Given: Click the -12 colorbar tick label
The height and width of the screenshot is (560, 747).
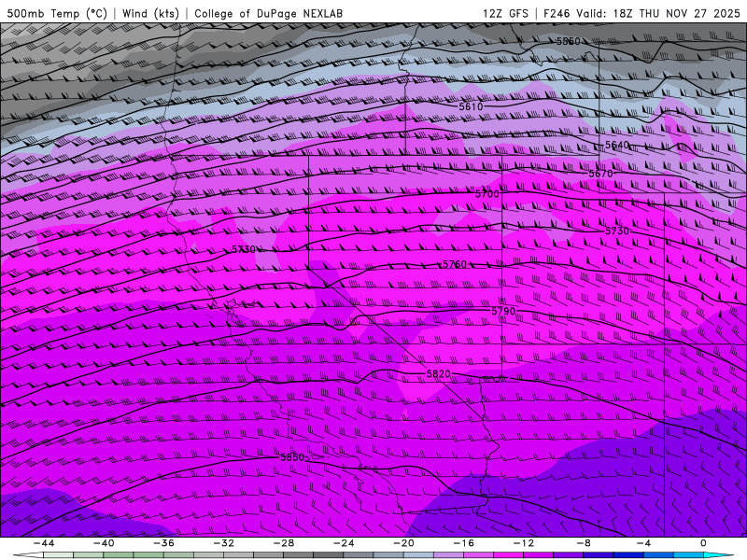Looking at the screenshot, I should point(524,543).
